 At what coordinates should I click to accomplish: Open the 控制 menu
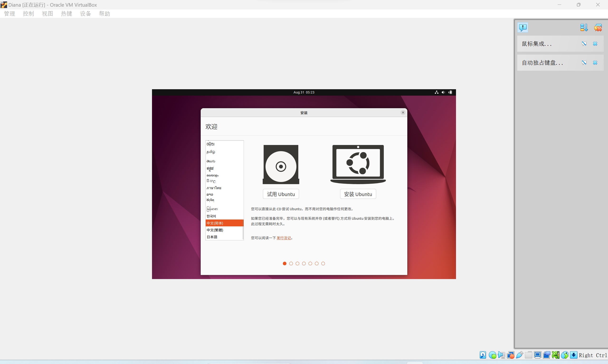tap(28, 14)
